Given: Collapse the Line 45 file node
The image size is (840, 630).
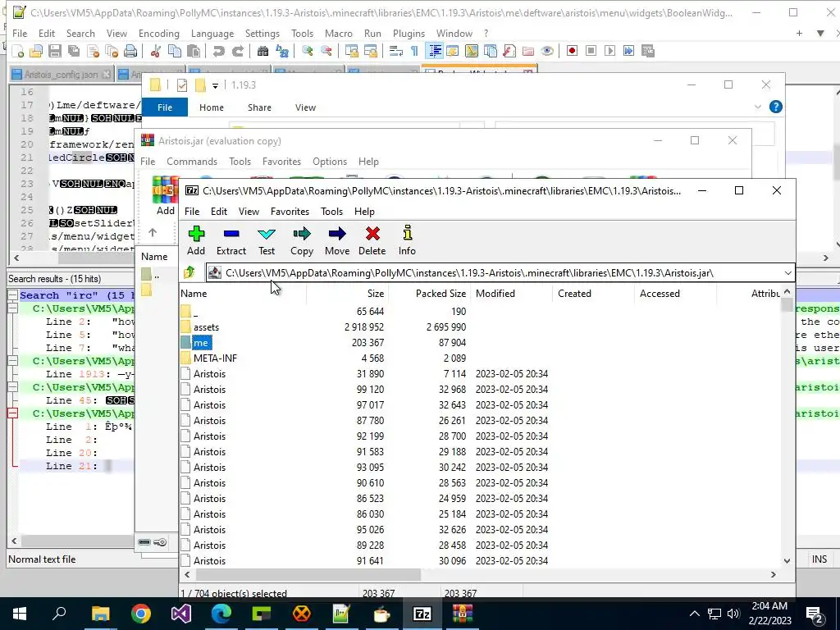Looking at the screenshot, I should 13,387.
